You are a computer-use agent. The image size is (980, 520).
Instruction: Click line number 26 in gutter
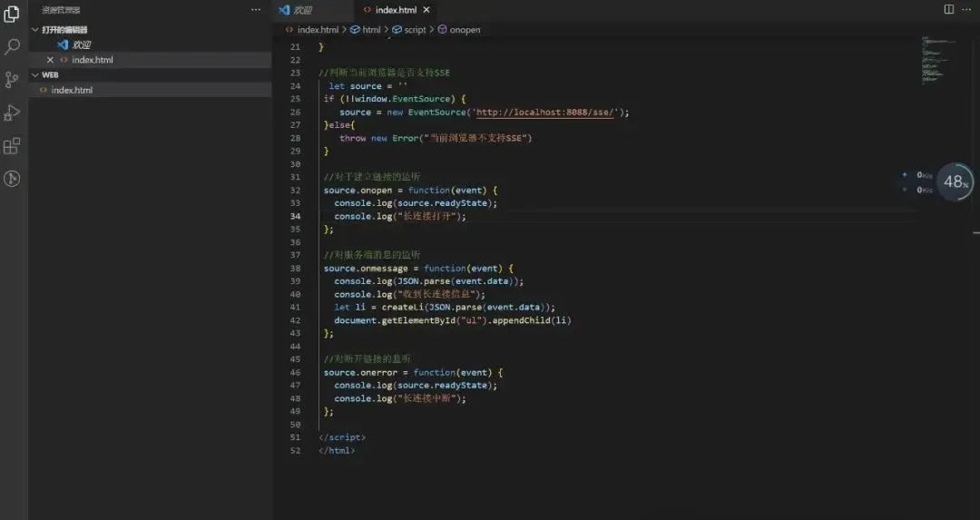coord(295,113)
